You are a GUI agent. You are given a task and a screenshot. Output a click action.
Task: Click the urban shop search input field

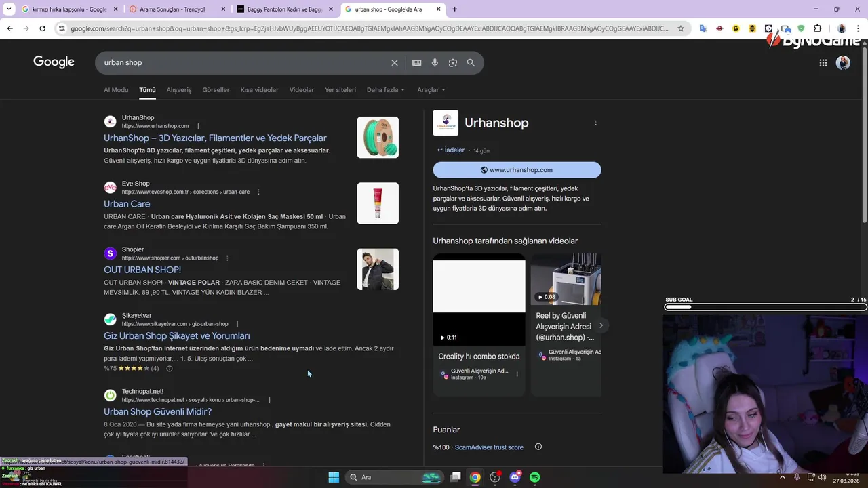pyautogui.click(x=244, y=62)
